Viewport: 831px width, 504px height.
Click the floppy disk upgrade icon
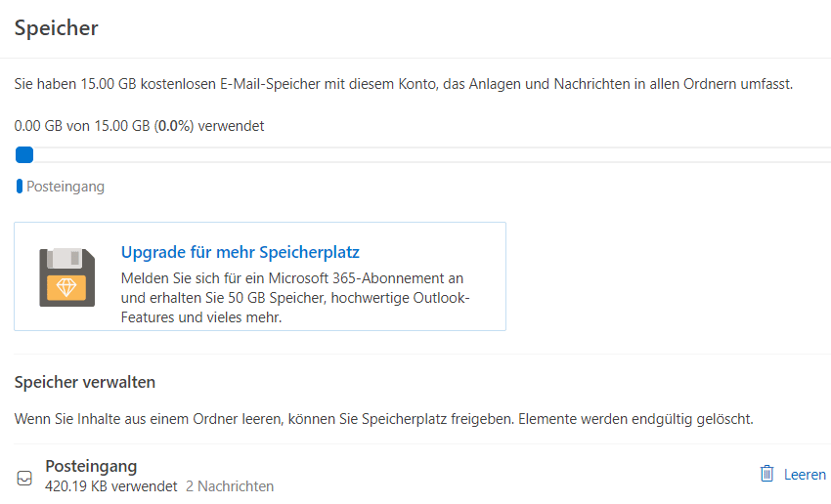click(x=66, y=276)
